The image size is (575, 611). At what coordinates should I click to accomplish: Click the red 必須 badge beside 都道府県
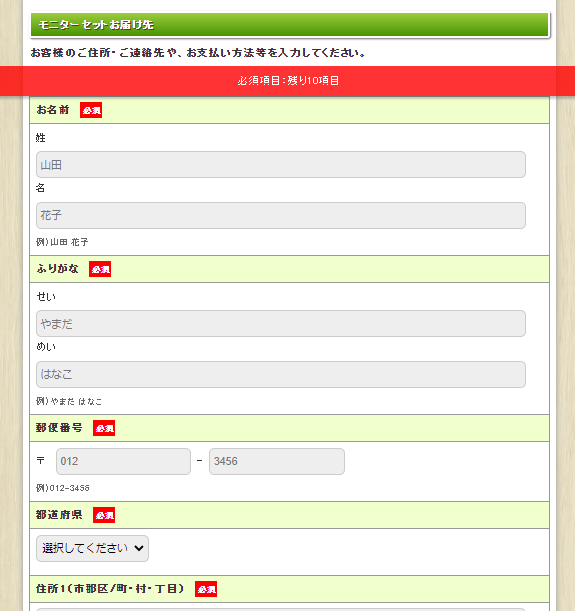[x=104, y=515]
